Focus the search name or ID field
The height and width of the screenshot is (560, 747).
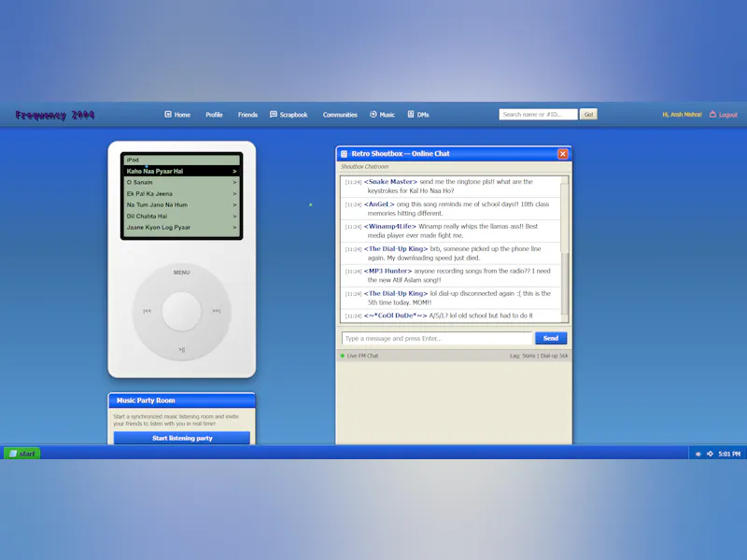click(538, 114)
